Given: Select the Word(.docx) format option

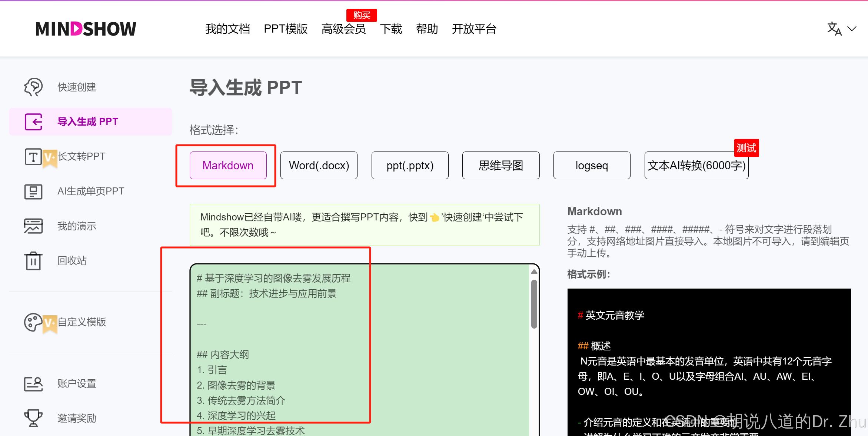Looking at the screenshot, I should pos(319,165).
